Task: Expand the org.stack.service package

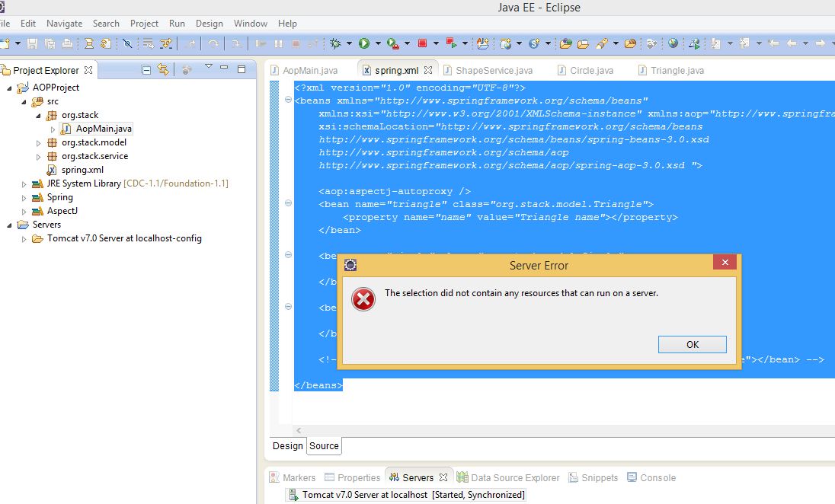Action: pyautogui.click(x=38, y=157)
